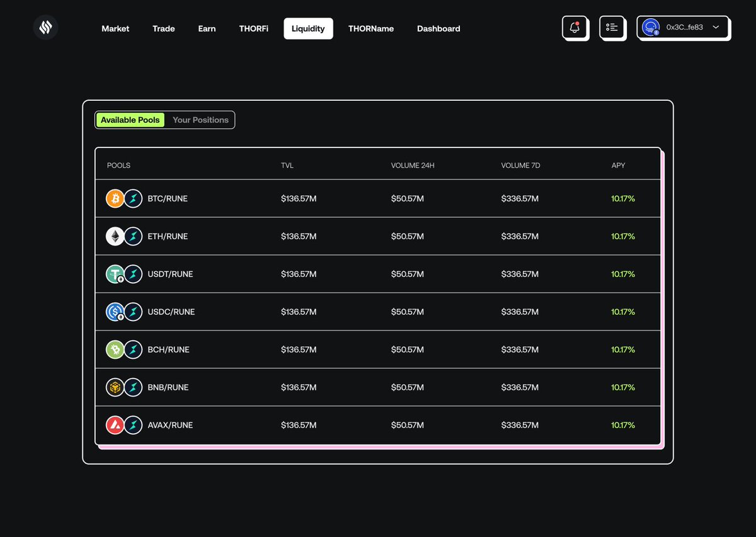Select the USDC/RUNE pool name
756x537 pixels.
click(171, 312)
